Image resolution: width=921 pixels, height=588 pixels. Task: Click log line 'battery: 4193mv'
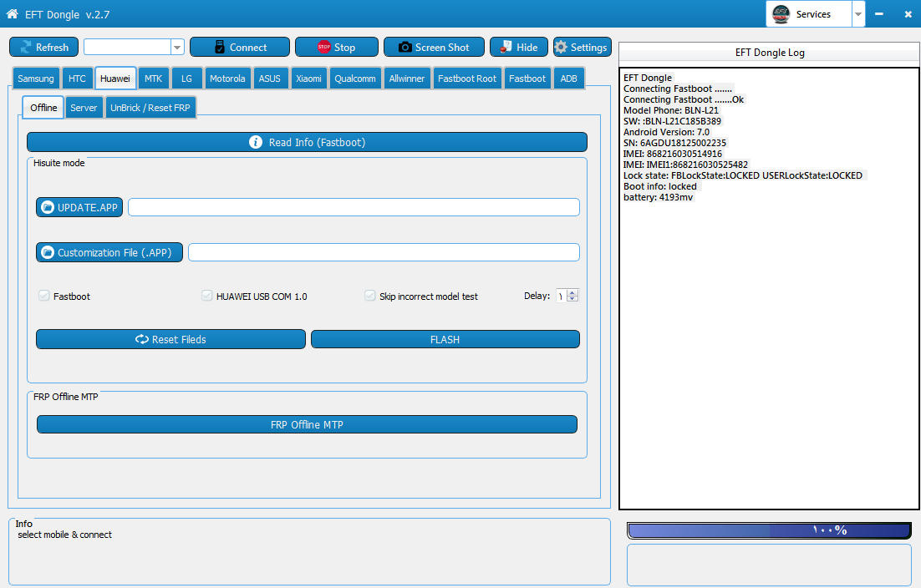click(x=658, y=197)
